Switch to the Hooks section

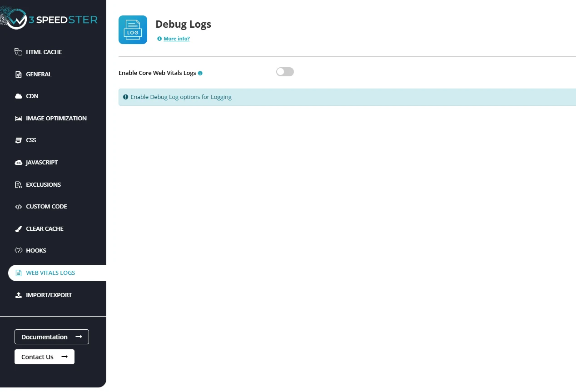36,251
